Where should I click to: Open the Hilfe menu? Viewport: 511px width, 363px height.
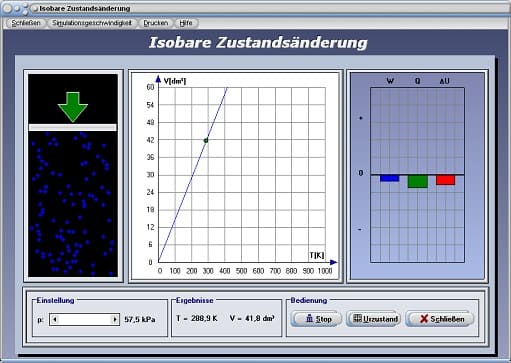pos(186,23)
